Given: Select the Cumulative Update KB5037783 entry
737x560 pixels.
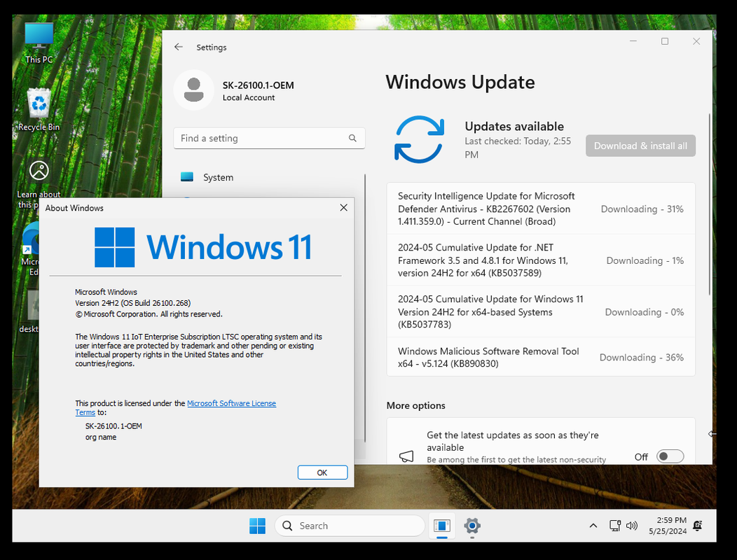Looking at the screenshot, I should click(541, 312).
